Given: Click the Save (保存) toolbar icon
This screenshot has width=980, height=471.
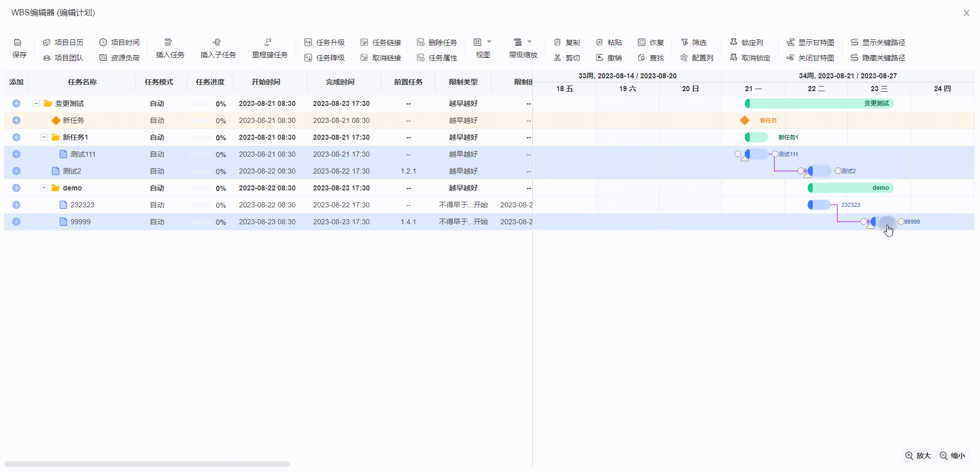Looking at the screenshot, I should click(18, 43).
